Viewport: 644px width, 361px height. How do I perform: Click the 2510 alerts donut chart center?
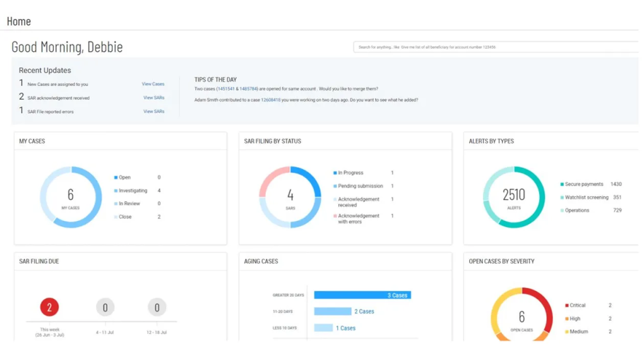coord(514,197)
